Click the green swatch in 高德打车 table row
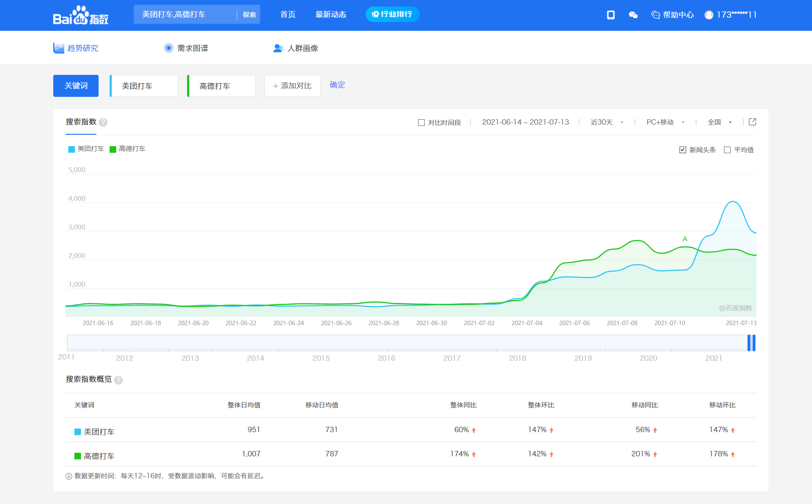Viewport: 812px width, 504px height. [77, 456]
